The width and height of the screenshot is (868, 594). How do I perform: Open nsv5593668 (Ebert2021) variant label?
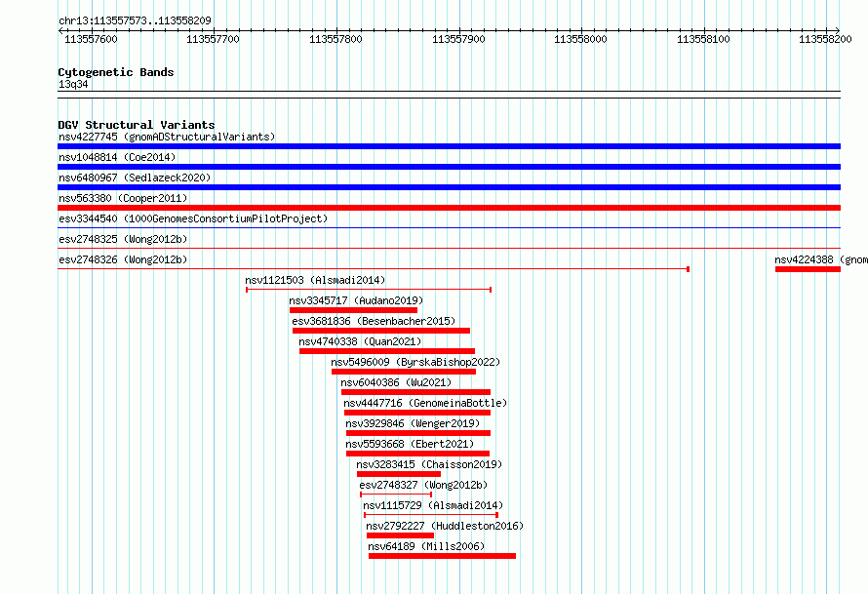(410, 444)
